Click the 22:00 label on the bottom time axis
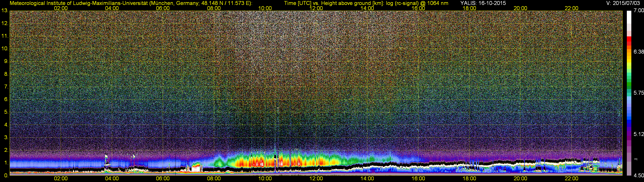644x182 pixels. coord(571,179)
